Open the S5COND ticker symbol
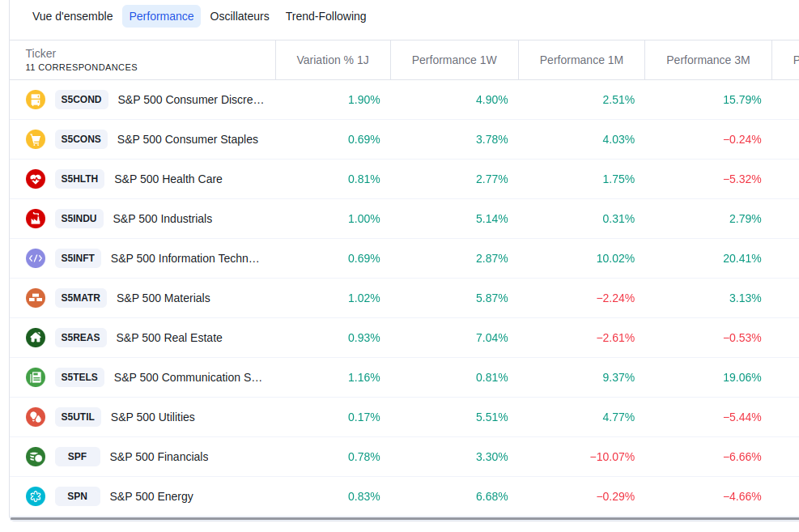This screenshot has height=532, width=799. 82,100
